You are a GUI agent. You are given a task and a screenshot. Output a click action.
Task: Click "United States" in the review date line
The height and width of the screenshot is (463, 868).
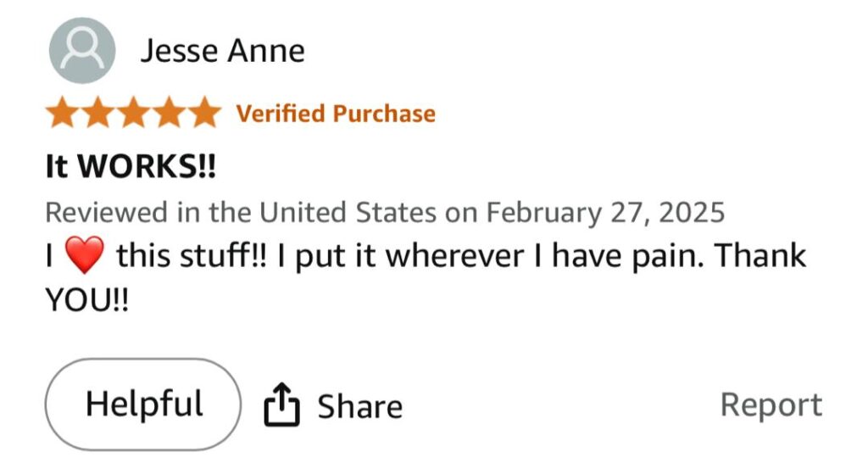point(348,211)
